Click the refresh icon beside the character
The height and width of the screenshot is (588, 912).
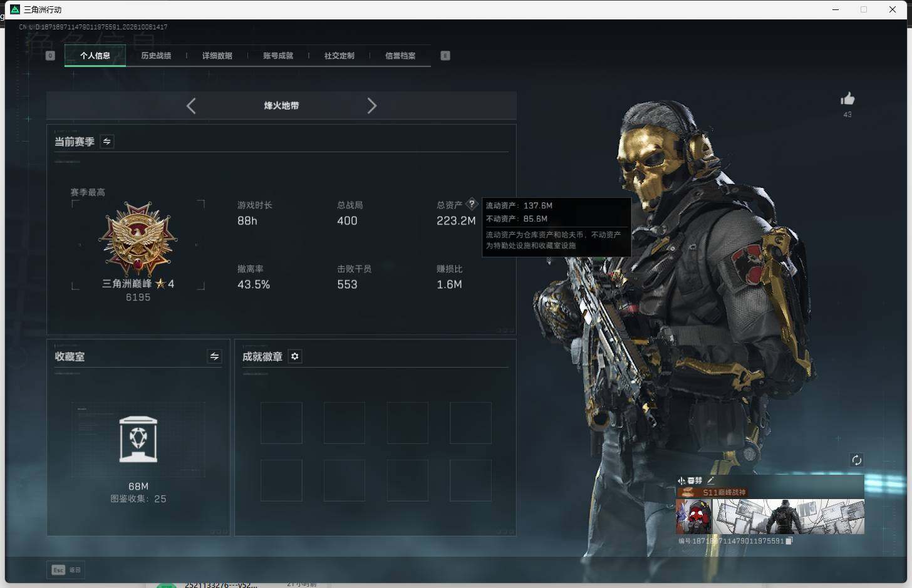856,460
